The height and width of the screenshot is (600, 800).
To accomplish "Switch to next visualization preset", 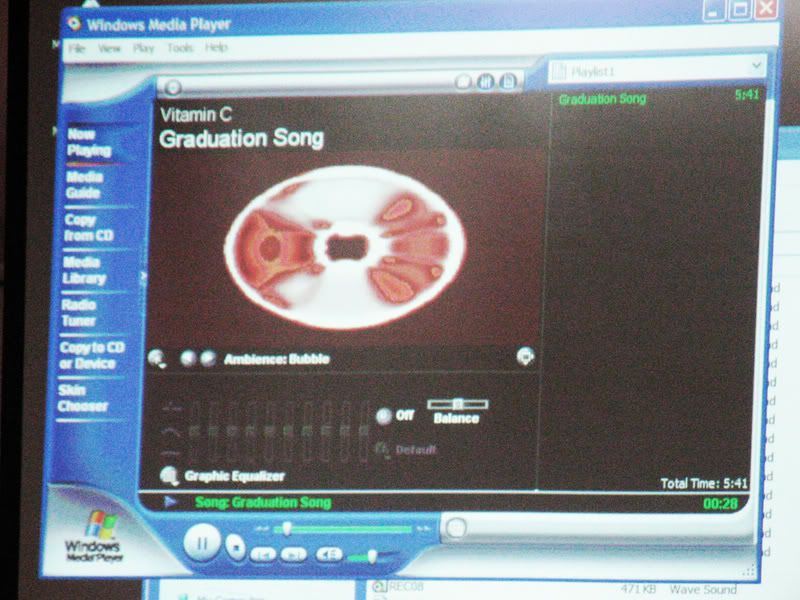I will [207, 358].
